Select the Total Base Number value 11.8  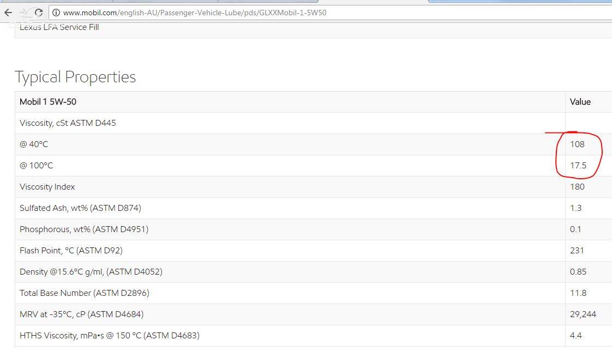tap(578, 293)
